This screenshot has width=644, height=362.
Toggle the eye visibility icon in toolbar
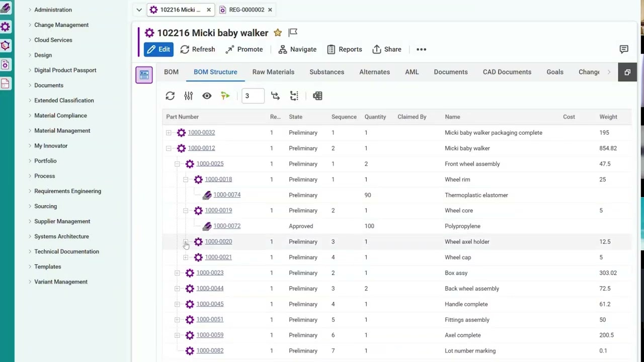207,96
